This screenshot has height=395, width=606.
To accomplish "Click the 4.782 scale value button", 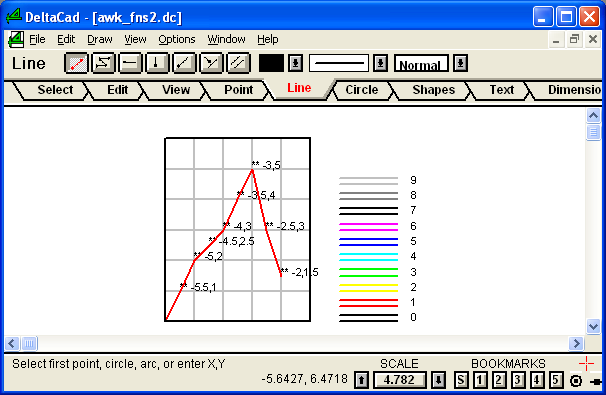I will coord(399,380).
